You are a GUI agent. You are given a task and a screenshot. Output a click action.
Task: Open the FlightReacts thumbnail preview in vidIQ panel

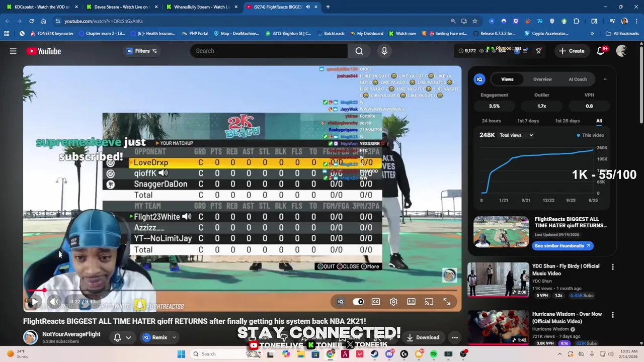point(501,232)
